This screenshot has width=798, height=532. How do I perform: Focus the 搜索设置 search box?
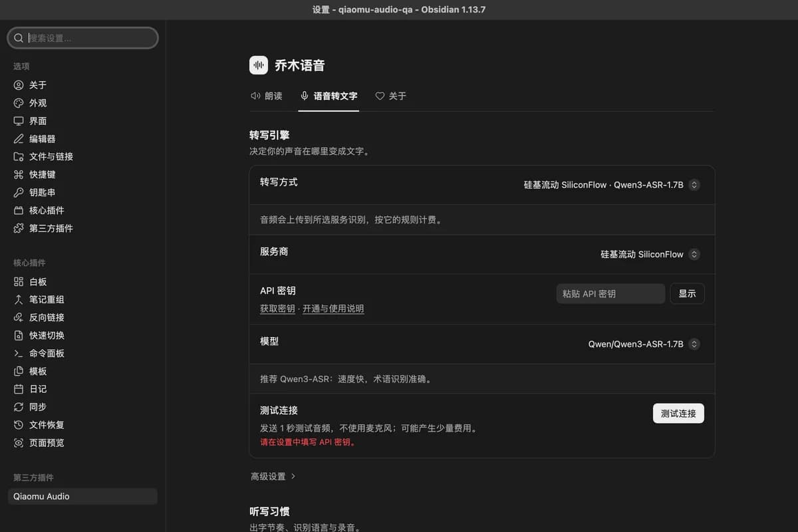pos(82,38)
